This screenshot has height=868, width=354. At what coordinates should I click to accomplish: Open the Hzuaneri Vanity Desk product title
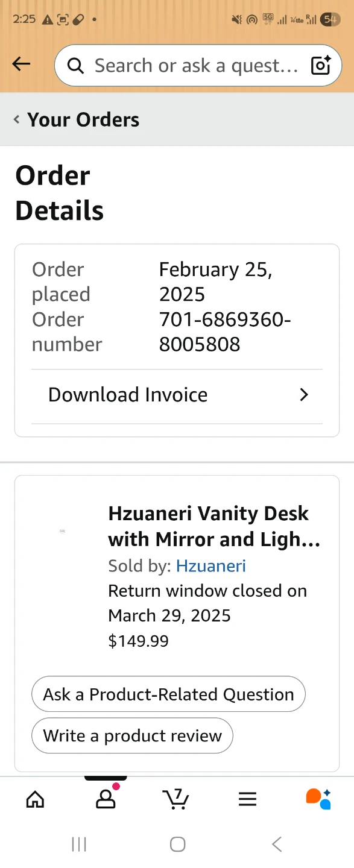pos(214,526)
